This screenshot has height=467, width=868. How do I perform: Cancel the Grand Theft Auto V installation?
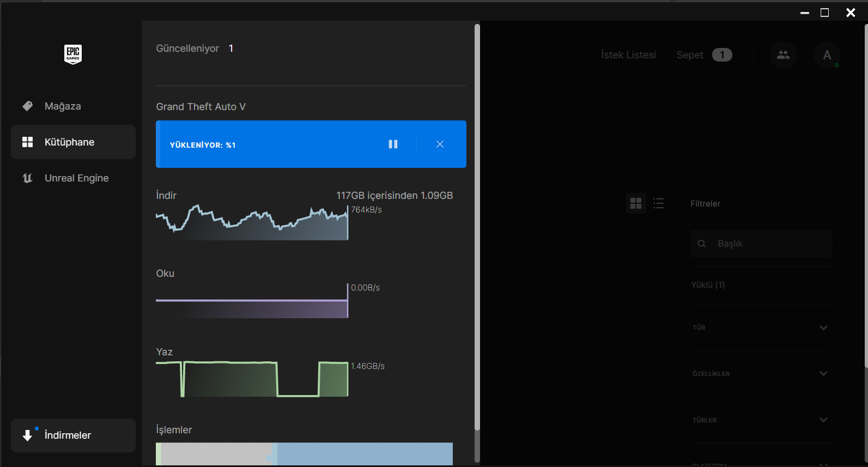click(x=440, y=144)
